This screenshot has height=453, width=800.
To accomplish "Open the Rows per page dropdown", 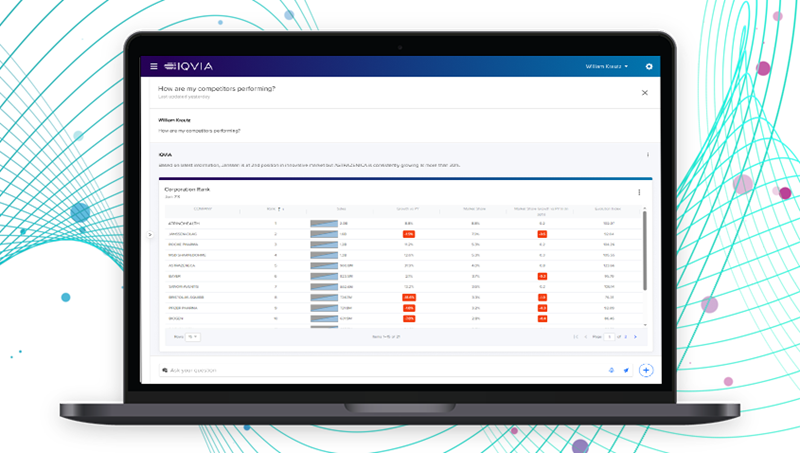I will point(193,337).
